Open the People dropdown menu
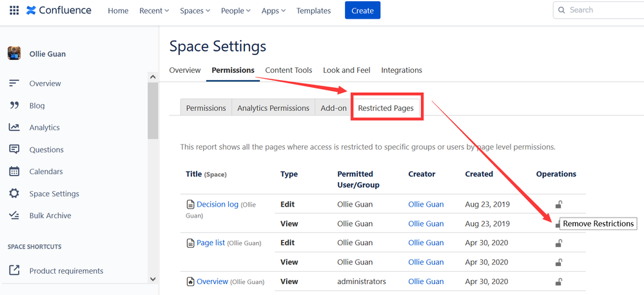Viewport: 644px width, 295px height. [x=236, y=11]
